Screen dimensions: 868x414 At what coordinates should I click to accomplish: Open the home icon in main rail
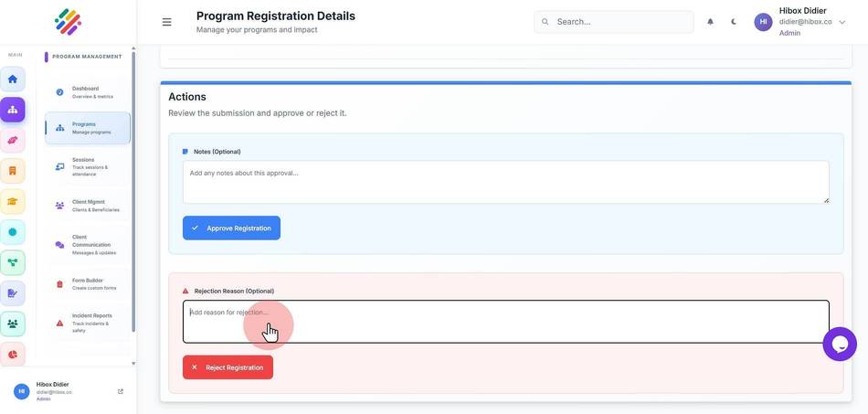click(x=13, y=80)
